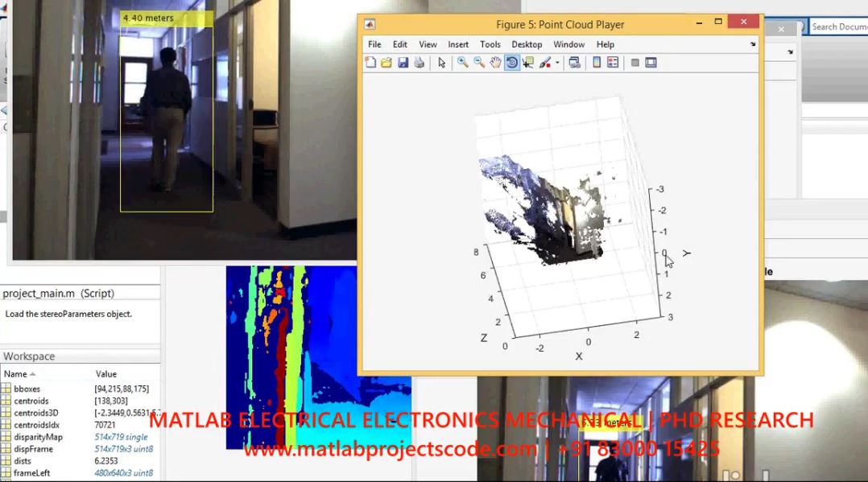Image resolution: width=868 pixels, height=482 pixels.
Task: Click the project_main.m (Script) header
Action: pos(58,293)
